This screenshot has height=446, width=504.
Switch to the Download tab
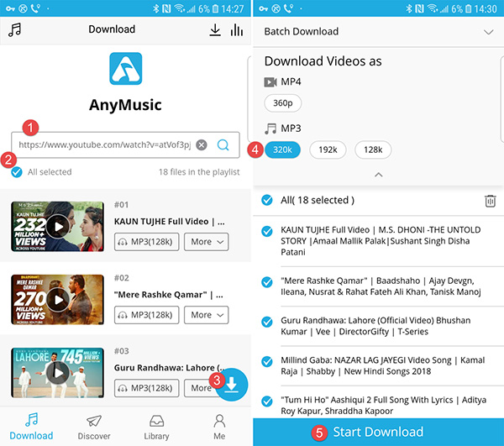[31, 427]
